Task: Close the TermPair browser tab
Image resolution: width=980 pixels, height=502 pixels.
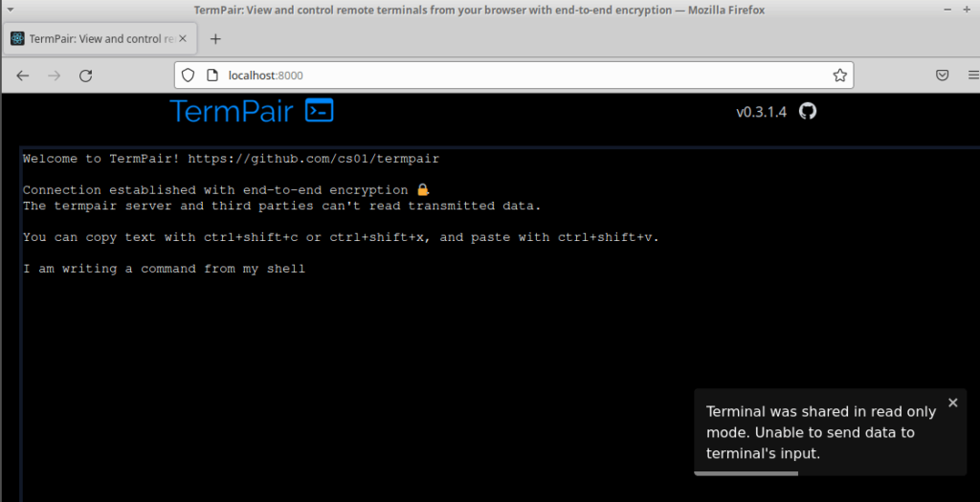Action: coord(183,38)
